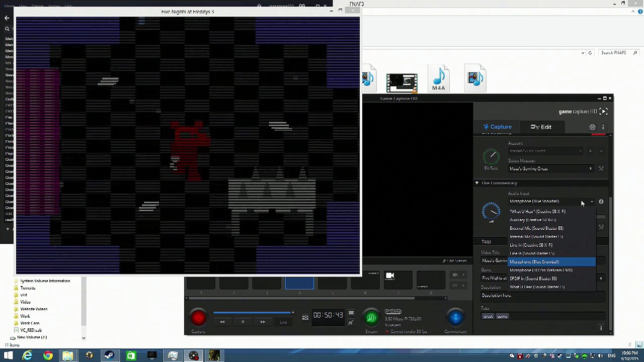Select Microphone (Blue Snowball) in list
The width and height of the screenshot is (644, 362).
[x=552, y=262]
